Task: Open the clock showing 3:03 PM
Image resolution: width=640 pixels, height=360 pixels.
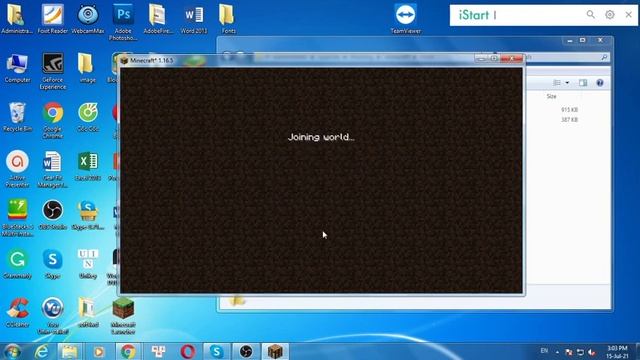Action: (x=617, y=352)
